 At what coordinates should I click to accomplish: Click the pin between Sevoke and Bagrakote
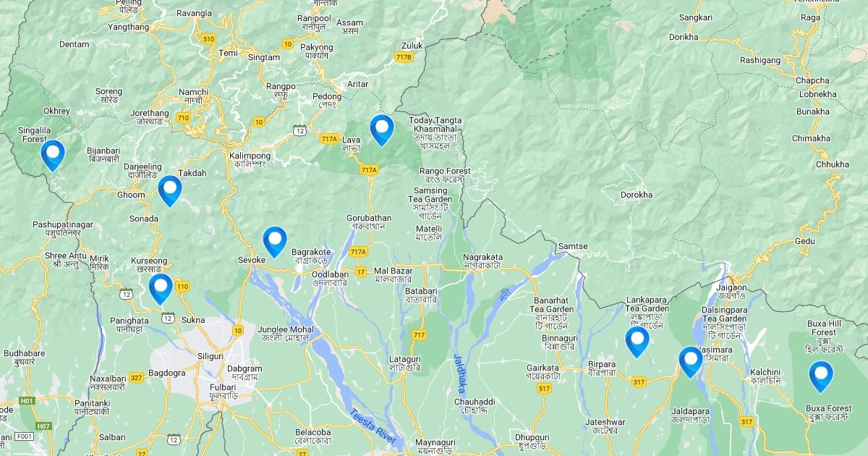[275, 242]
